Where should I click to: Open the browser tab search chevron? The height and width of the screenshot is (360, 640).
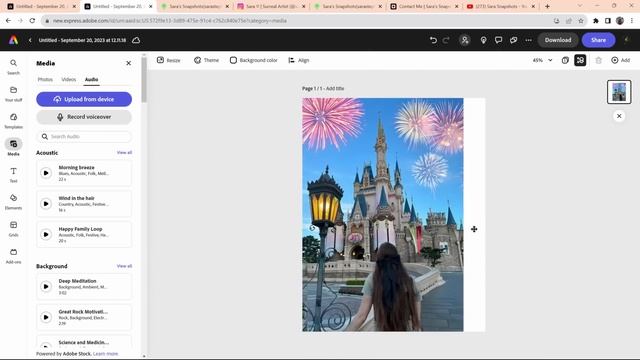580,6
